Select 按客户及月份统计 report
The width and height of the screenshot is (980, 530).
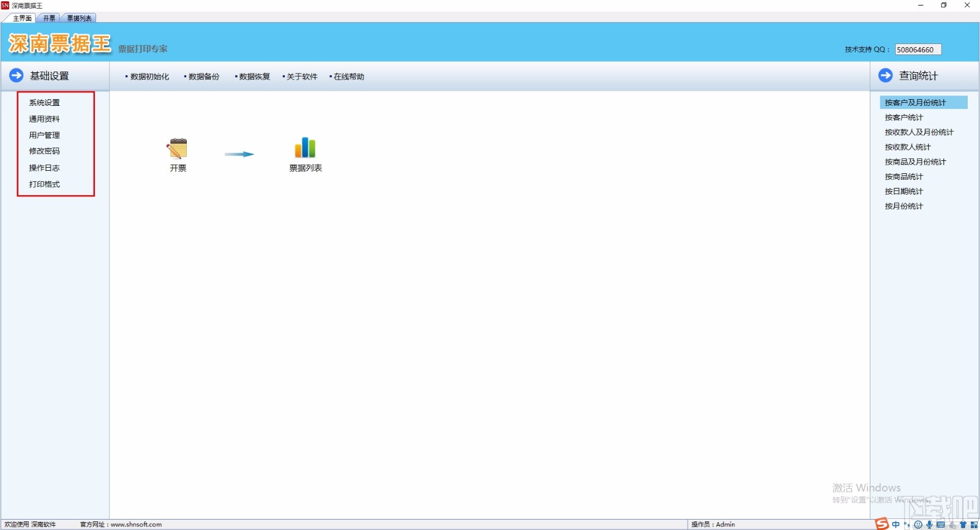pos(924,102)
